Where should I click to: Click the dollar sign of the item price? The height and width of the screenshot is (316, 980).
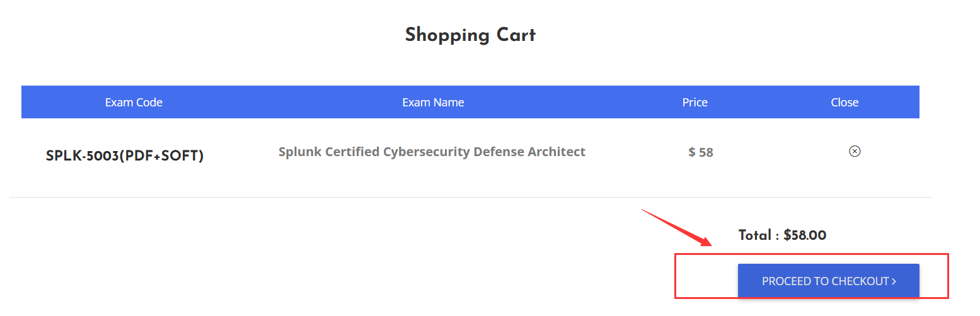pos(692,152)
